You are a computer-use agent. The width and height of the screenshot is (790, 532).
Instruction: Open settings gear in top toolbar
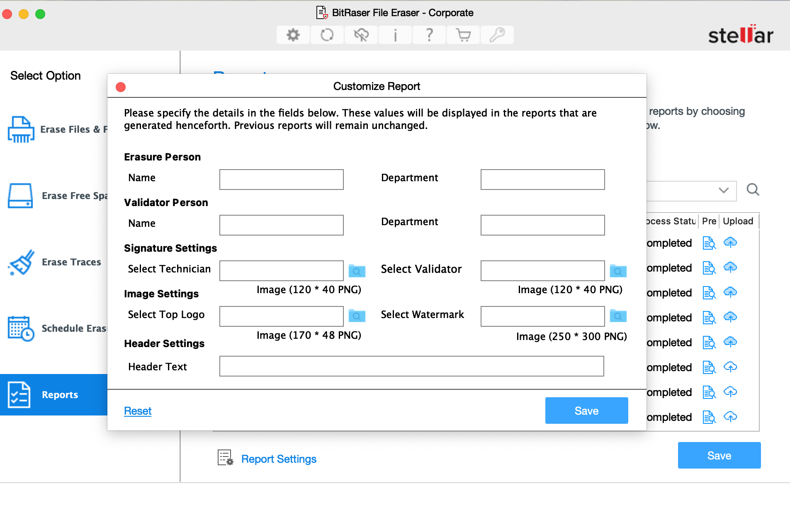coord(293,35)
